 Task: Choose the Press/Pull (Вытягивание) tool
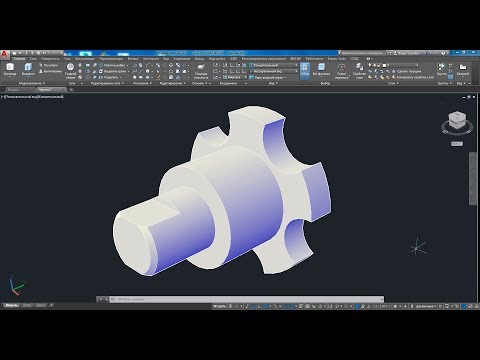click(51, 71)
